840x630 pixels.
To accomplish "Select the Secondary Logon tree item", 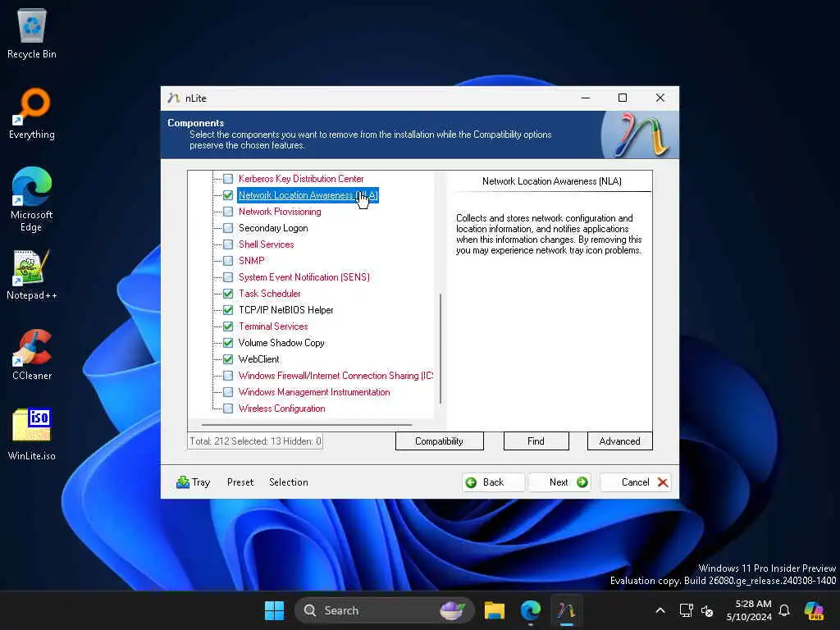I will (273, 228).
